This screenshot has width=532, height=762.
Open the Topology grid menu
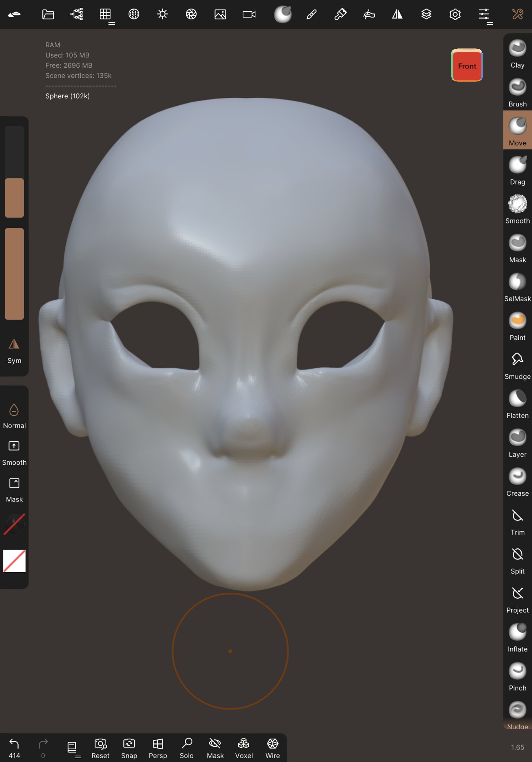pyautogui.click(x=105, y=15)
